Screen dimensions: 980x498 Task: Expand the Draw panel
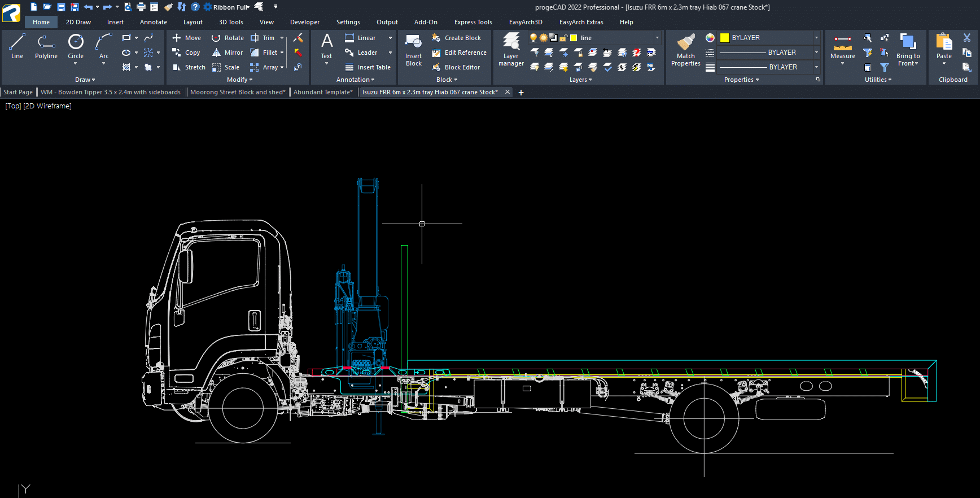(x=85, y=80)
